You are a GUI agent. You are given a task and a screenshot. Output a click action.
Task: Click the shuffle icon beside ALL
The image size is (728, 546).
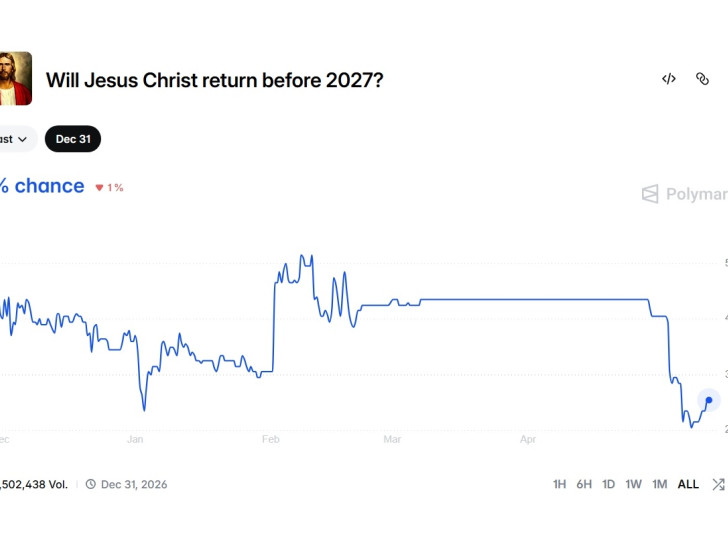tap(719, 484)
